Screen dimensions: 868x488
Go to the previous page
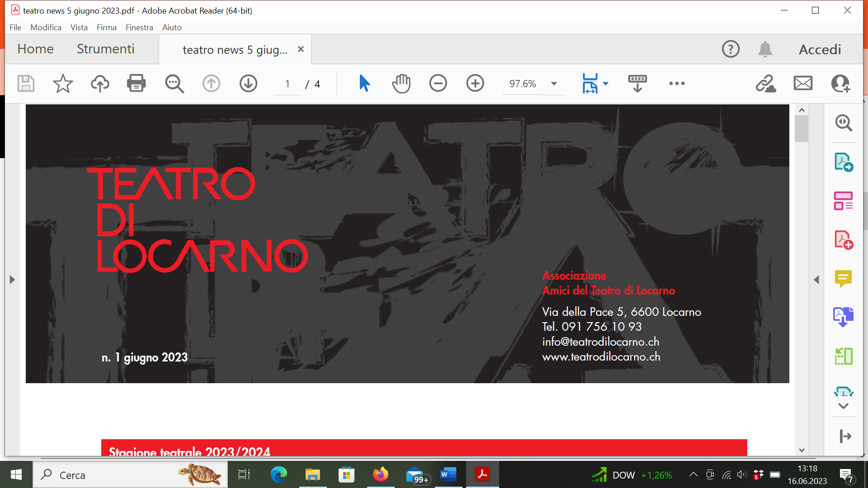coord(211,84)
